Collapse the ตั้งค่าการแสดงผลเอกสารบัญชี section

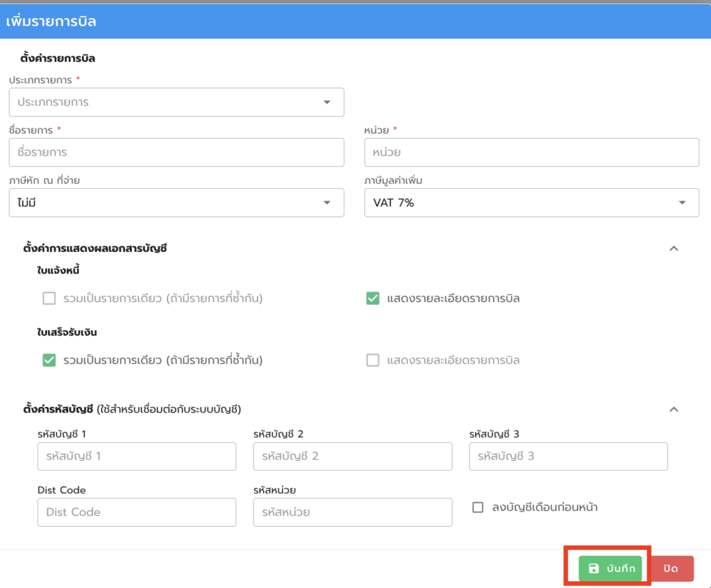click(674, 249)
